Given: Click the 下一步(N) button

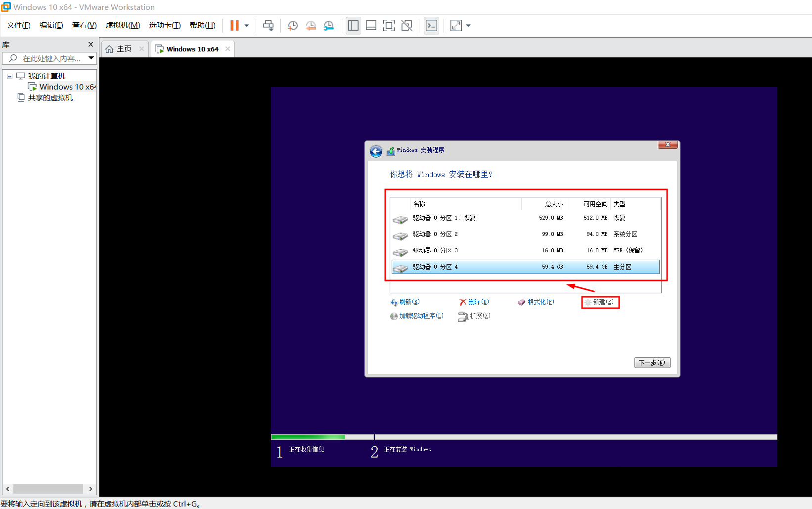Looking at the screenshot, I should (x=652, y=363).
